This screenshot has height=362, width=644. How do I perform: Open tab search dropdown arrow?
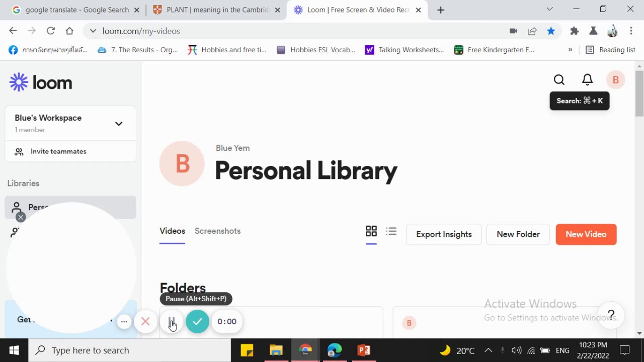[x=549, y=9]
